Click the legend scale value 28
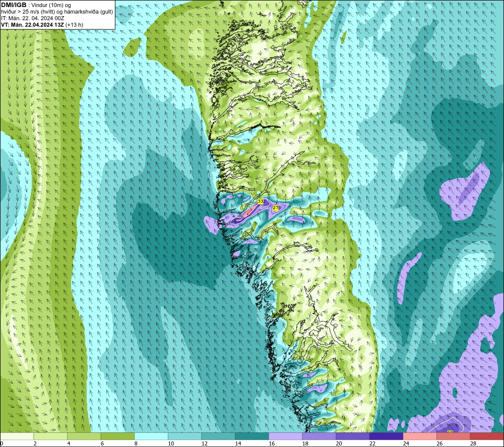This screenshot has height=447, width=504. tap(473, 443)
